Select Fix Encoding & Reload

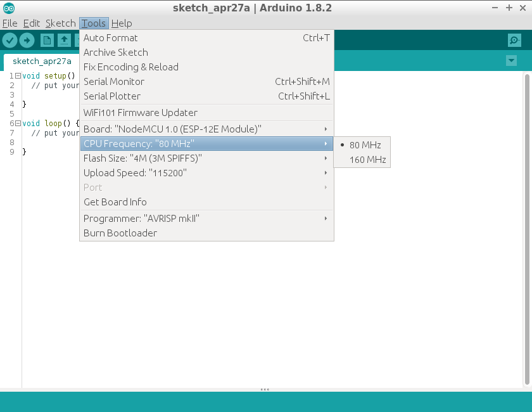[206, 67]
